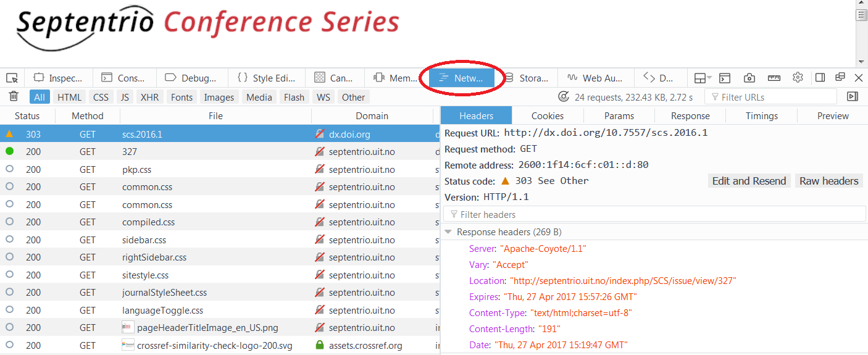The image size is (868, 355).
Task: Activate the element picker tool
Action: point(12,78)
